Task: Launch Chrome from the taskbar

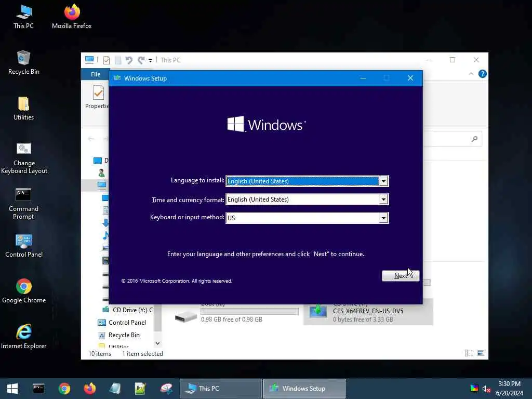Action: click(x=64, y=389)
